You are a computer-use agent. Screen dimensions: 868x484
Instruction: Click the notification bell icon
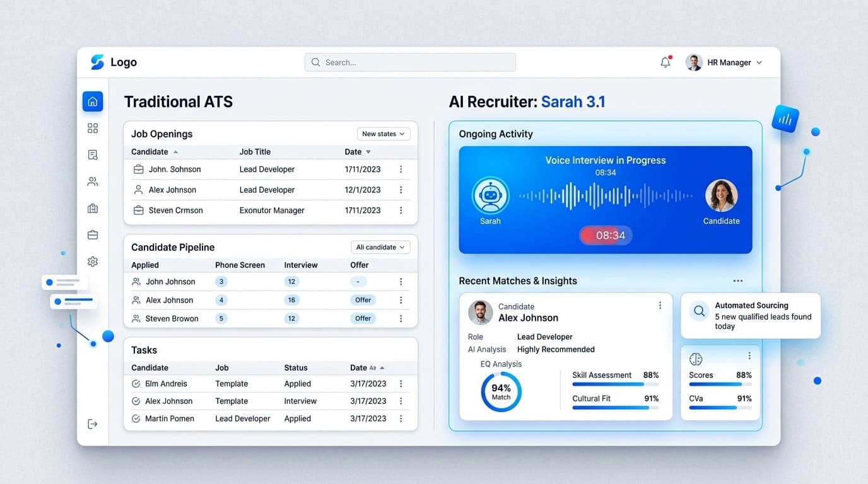tap(665, 62)
